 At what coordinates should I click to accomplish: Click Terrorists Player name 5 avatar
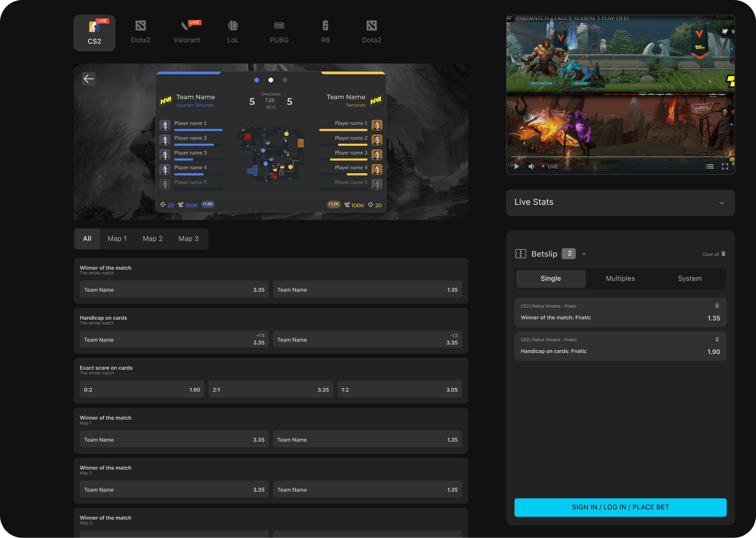pos(377,184)
